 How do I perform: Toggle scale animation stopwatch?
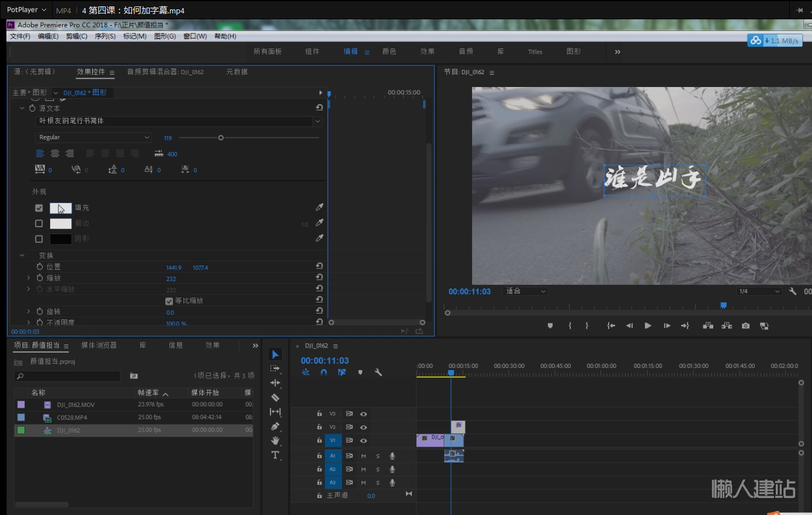[40, 278]
